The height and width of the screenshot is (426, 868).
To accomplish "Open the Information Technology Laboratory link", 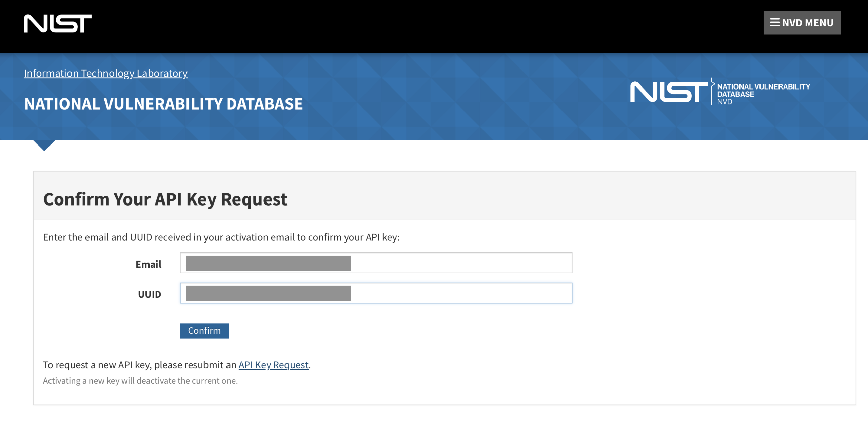I will point(106,73).
